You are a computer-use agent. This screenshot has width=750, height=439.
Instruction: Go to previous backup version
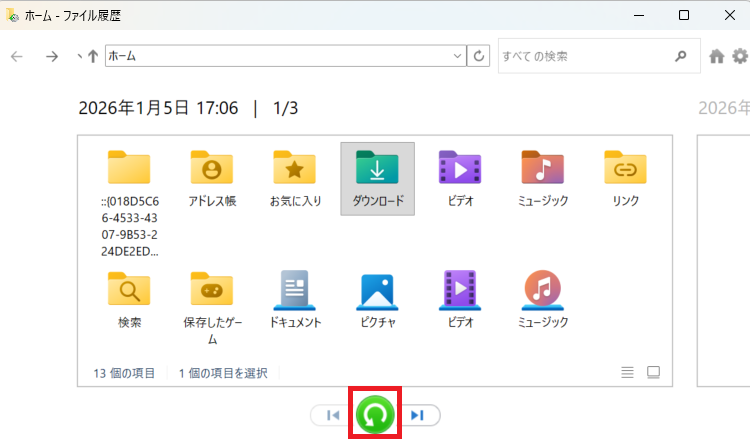[333, 415]
